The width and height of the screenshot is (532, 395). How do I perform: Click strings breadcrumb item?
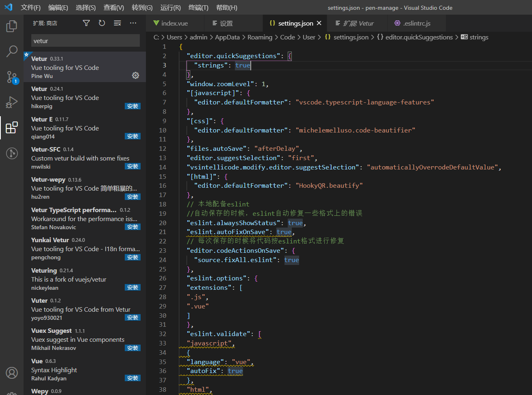click(x=479, y=37)
